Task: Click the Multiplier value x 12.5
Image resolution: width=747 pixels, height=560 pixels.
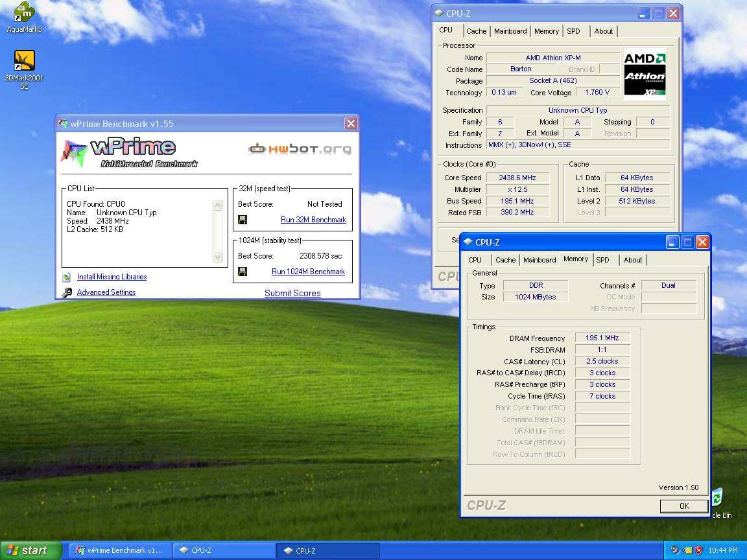Action: [x=517, y=189]
